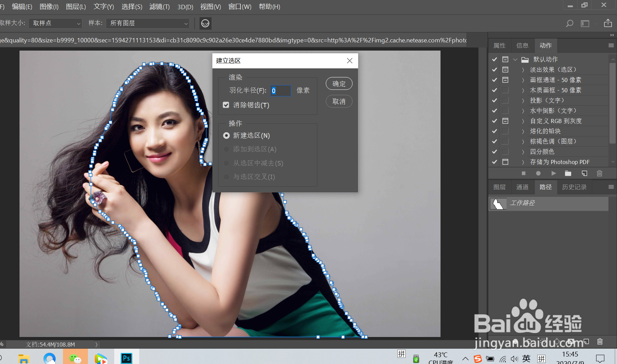The image size is (617, 364).
Task: Switch to Photoshop taskbar icon
Action: pos(126,358)
